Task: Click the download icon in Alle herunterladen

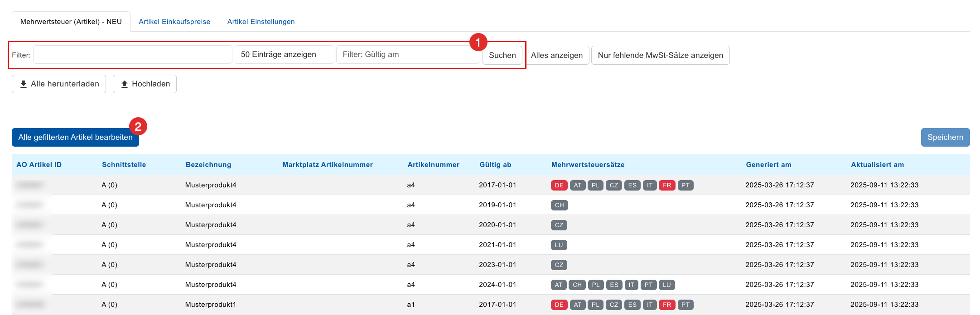Action: click(x=24, y=84)
